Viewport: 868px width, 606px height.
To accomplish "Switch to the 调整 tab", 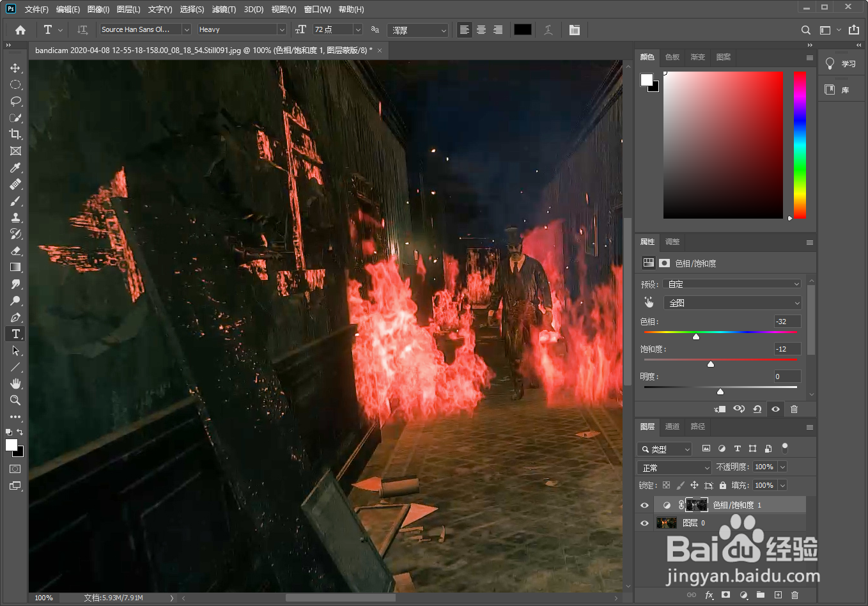I will point(672,242).
